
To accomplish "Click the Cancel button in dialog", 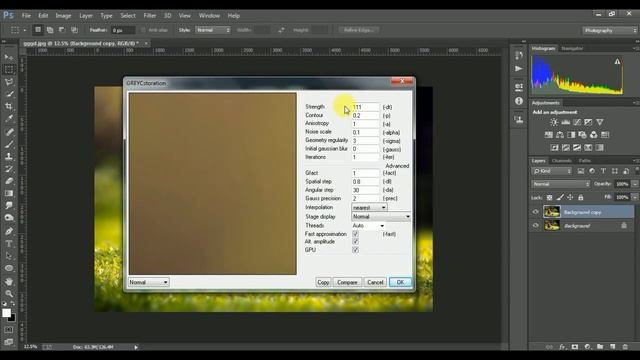I will (375, 282).
